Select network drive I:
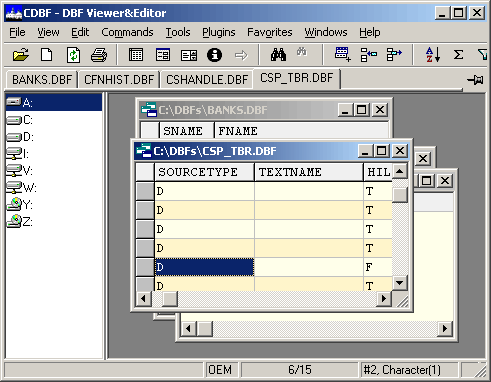The height and width of the screenshot is (382, 491). (18, 154)
